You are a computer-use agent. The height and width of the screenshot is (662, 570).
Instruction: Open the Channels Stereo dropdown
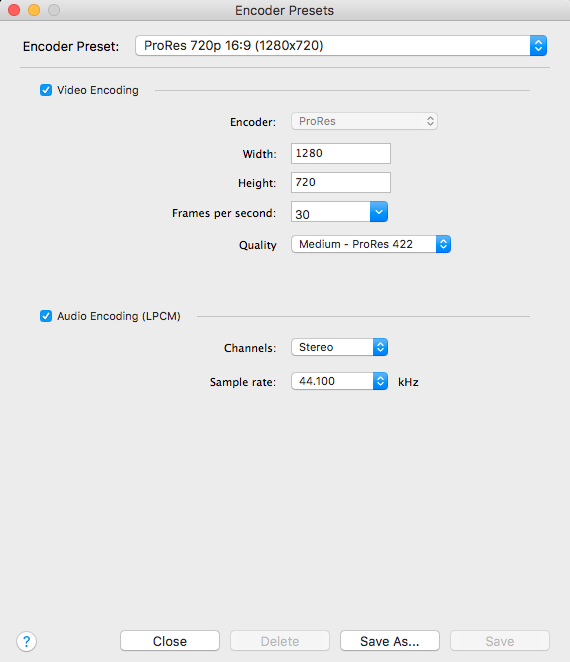pos(339,347)
